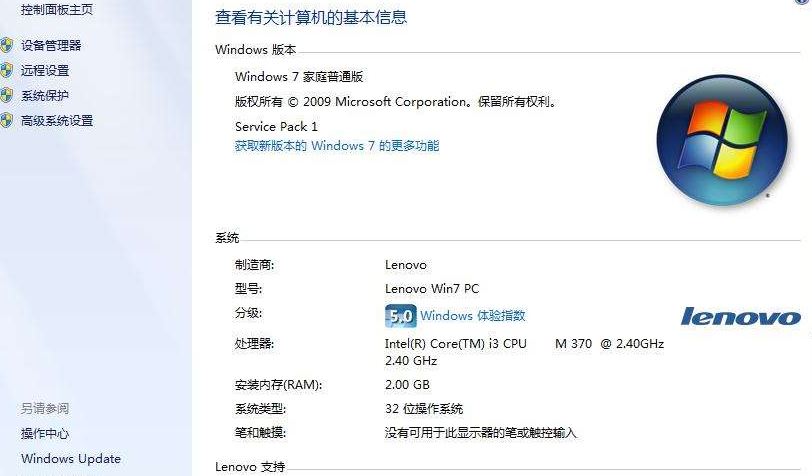Image resolution: width=812 pixels, height=476 pixels.
Task: Click the page heading 查看有关计算机的基本信息
Action: click(311, 17)
